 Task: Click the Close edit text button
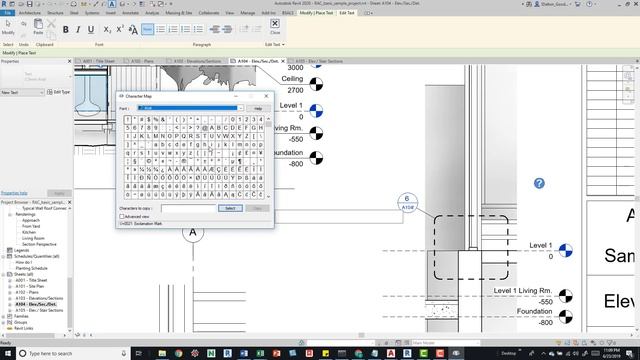click(x=275, y=27)
